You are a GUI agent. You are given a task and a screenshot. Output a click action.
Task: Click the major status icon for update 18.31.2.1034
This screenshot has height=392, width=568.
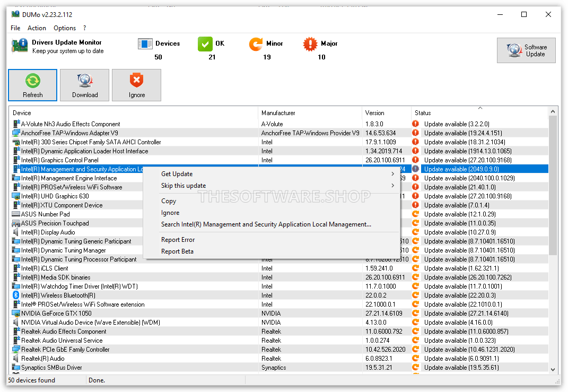pos(415,142)
